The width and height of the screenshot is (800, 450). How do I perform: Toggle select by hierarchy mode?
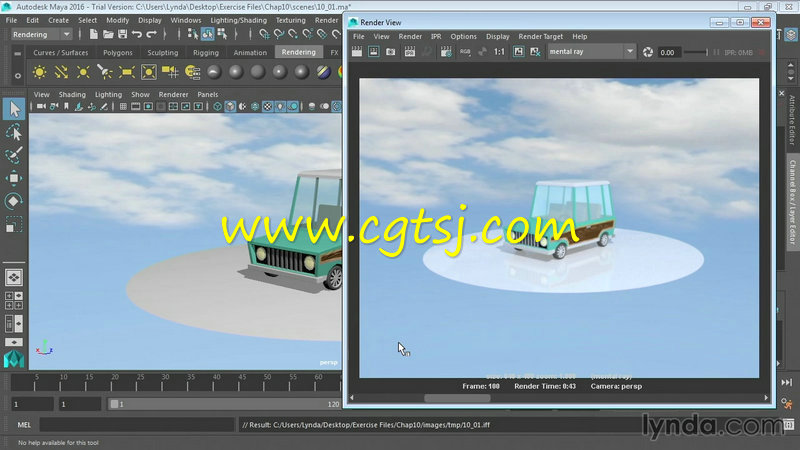[192, 34]
